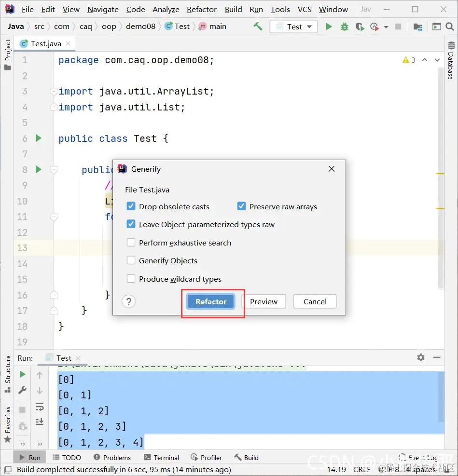Viewport: 458px width, 476px height.
Task: Open the Profiler tool window tab
Action: tap(207, 458)
